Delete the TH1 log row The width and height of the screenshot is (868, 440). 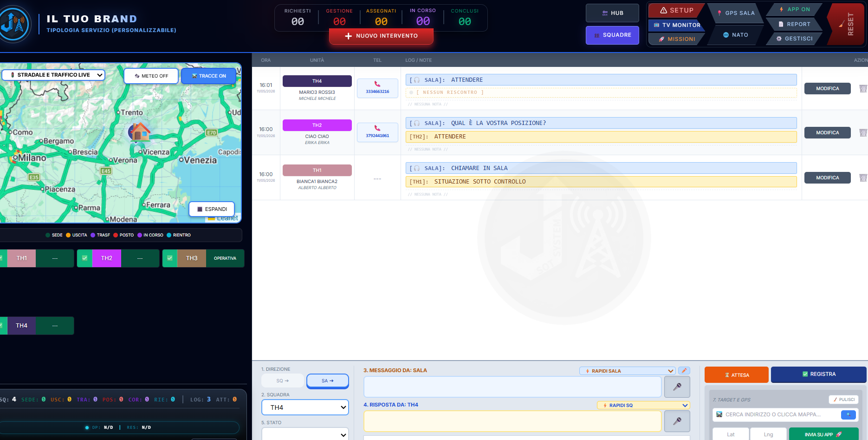[x=863, y=177]
